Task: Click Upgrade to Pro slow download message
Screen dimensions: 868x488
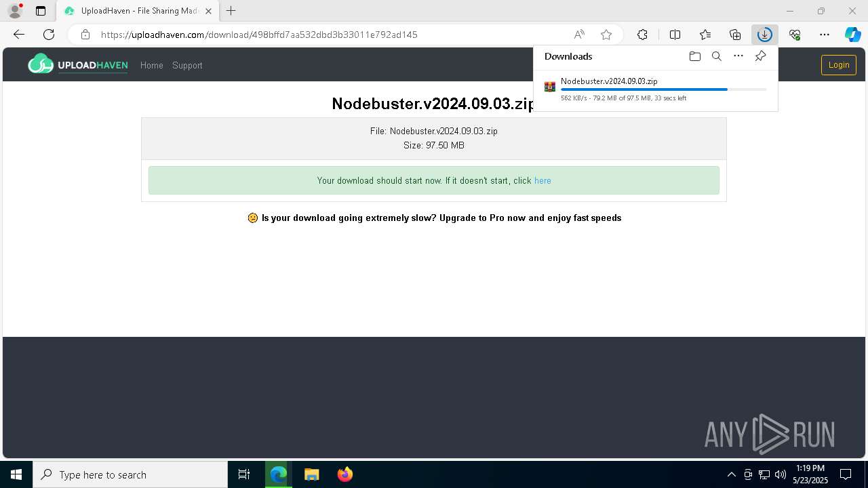Action: 434,218
